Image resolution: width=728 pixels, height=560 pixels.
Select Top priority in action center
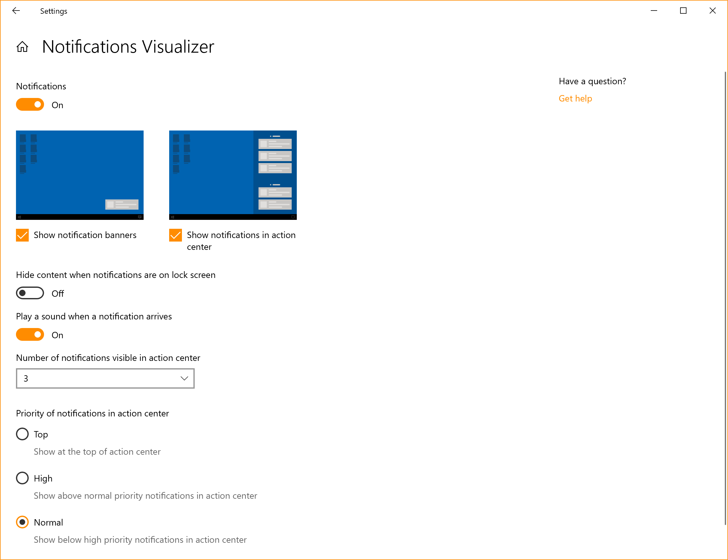22,434
